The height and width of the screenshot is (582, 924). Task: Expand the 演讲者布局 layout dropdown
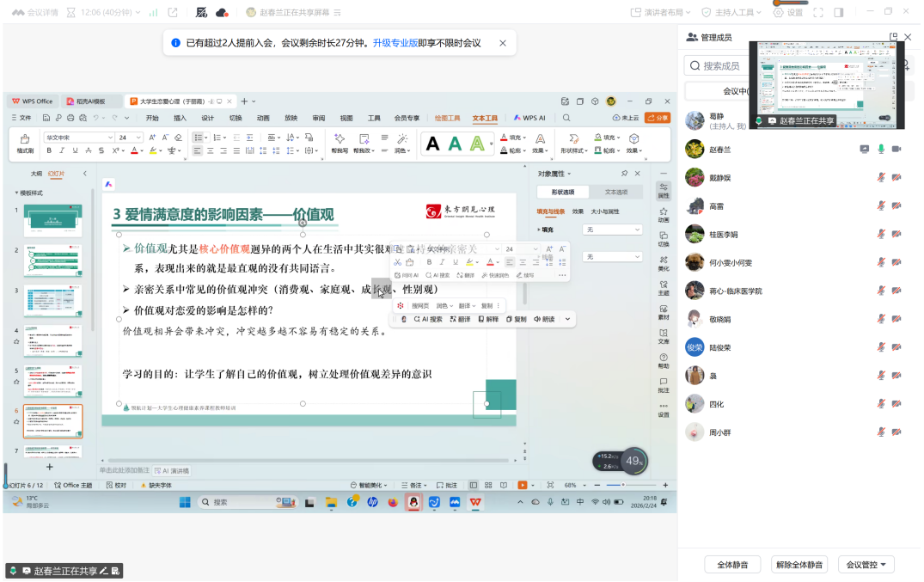pos(661,13)
